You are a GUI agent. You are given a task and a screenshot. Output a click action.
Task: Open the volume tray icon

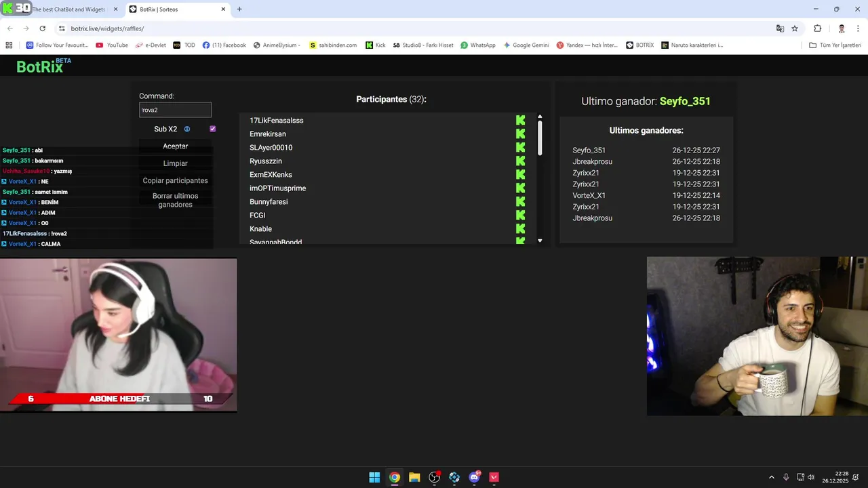pos(811,477)
